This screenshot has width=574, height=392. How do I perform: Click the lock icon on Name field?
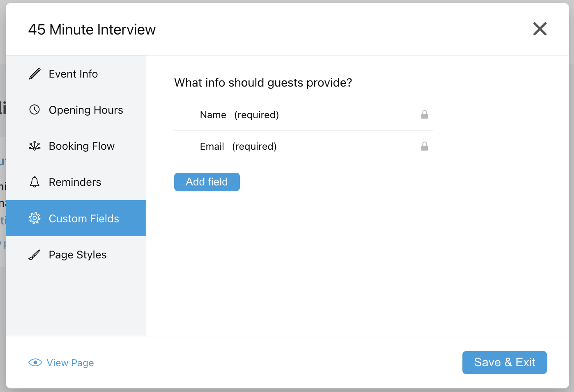(x=425, y=114)
